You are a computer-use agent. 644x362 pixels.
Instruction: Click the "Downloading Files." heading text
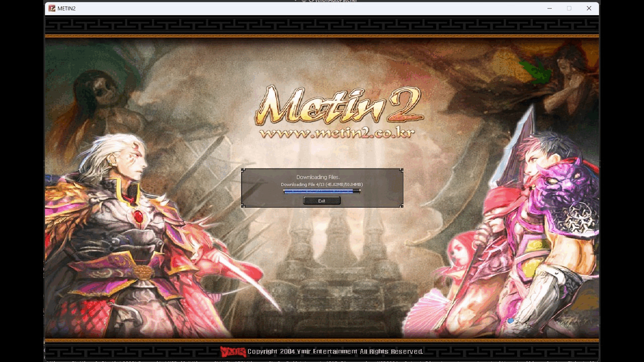tap(318, 177)
